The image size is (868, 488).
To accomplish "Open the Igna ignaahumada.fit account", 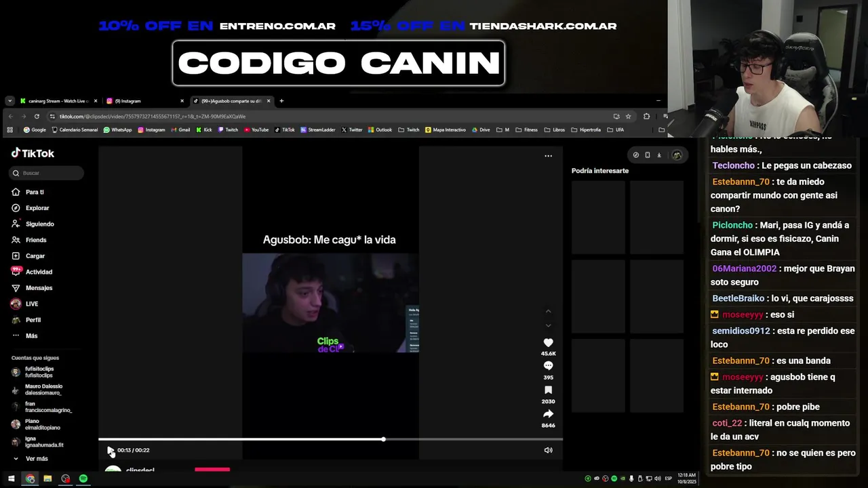I will [37, 442].
